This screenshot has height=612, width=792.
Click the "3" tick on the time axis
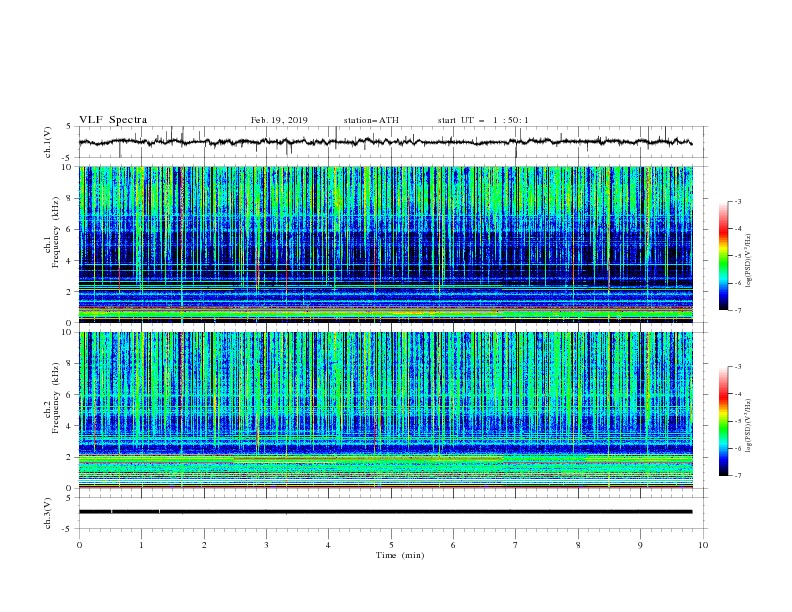coord(266,545)
